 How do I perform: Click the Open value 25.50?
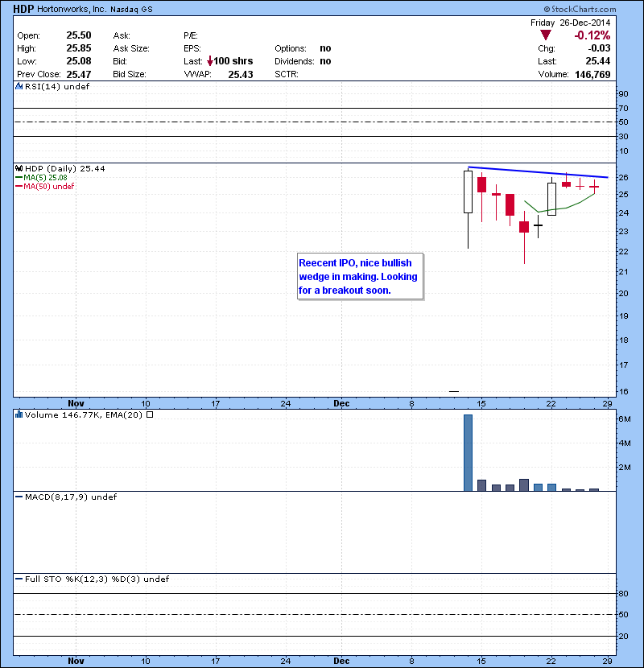tap(79, 35)
